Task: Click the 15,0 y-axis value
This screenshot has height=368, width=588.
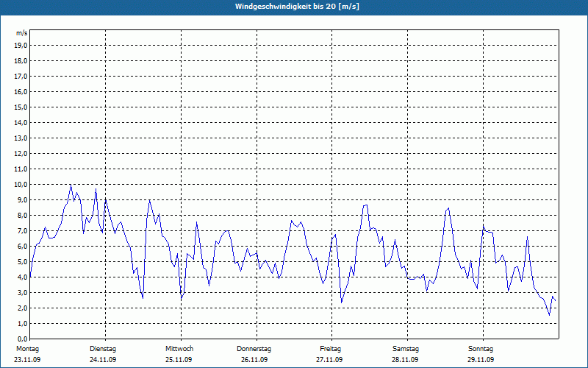Action: [x=21, y=107]
